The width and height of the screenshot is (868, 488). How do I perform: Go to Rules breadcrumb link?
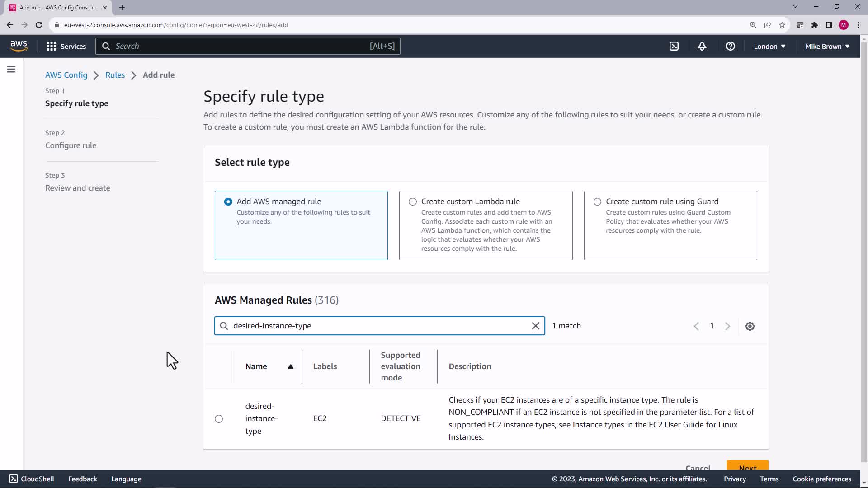[115, 75]
